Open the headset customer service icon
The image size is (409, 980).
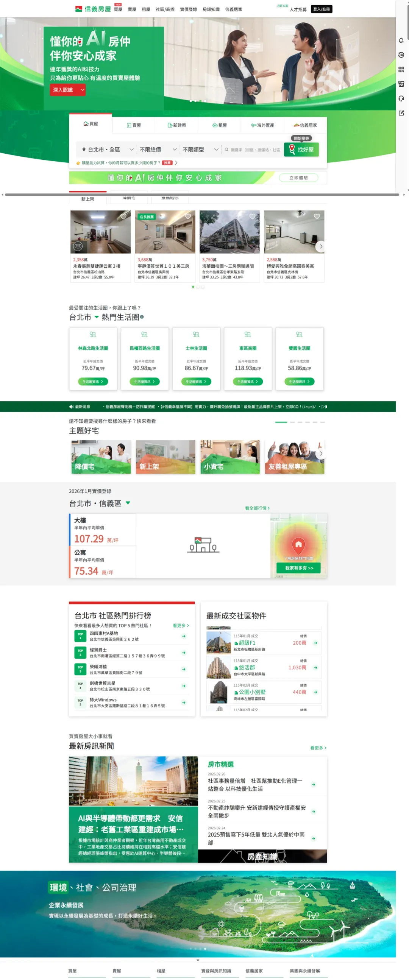401,98
